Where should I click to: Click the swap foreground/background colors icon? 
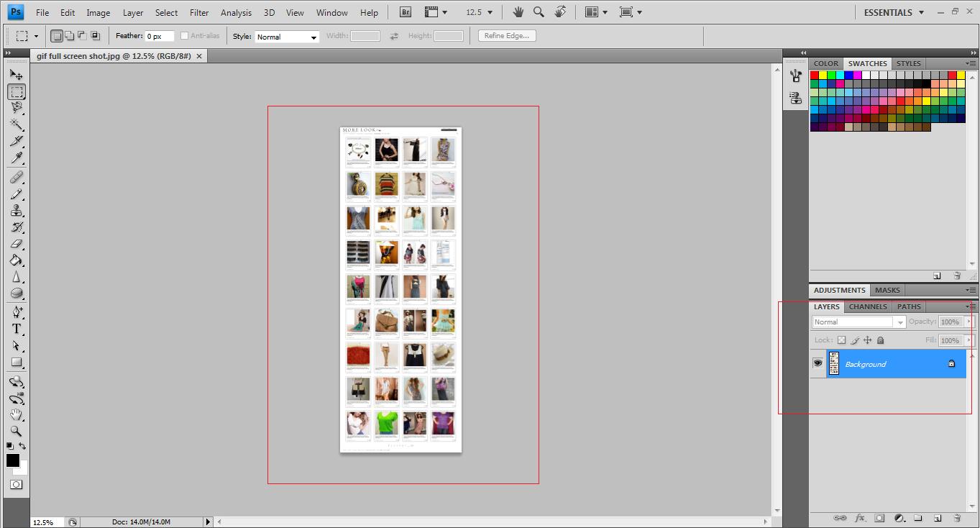click(23, 446)
